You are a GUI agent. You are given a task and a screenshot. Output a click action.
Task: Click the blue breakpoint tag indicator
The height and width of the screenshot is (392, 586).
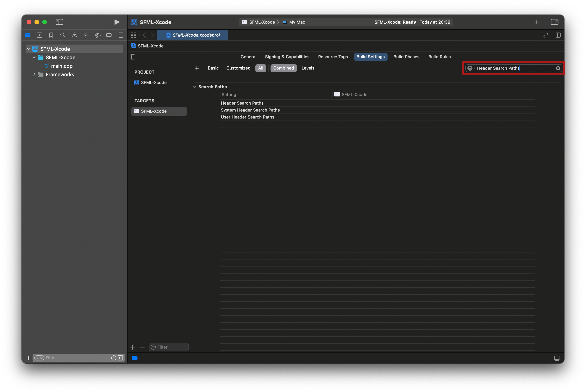coord(135,358)
